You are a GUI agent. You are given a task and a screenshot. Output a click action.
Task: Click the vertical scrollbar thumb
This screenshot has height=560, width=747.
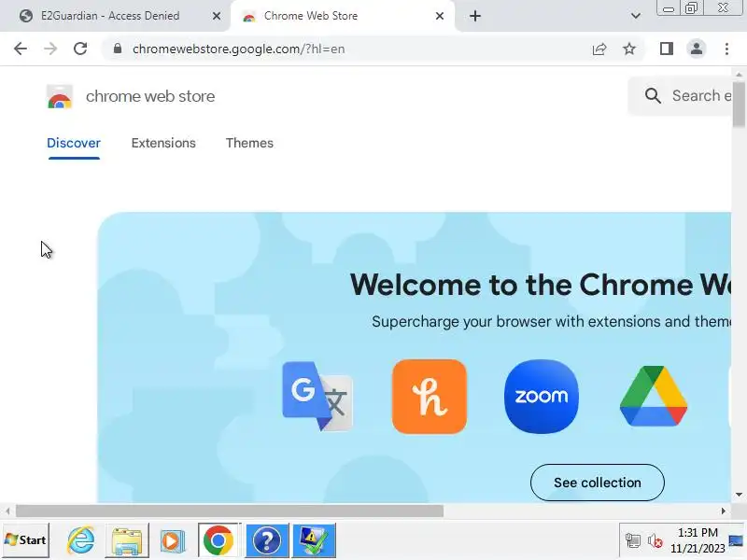pos(739,105)
